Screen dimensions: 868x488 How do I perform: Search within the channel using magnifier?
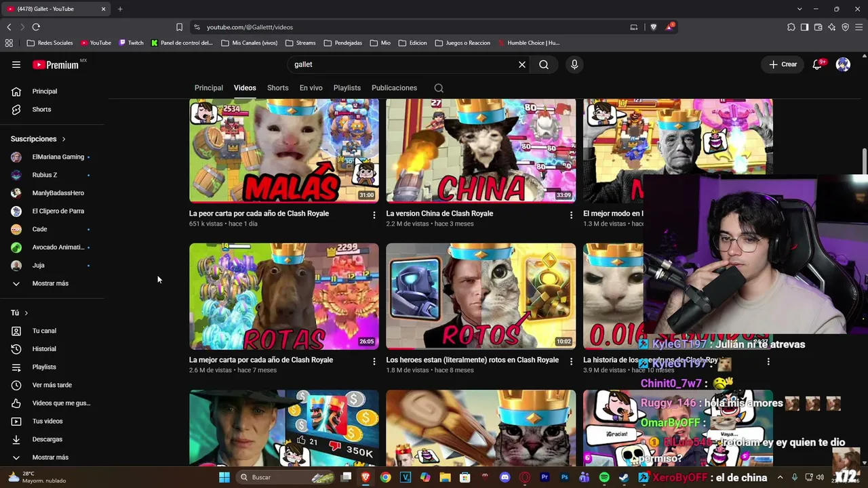pyautogui.click(x=439, y=88)
